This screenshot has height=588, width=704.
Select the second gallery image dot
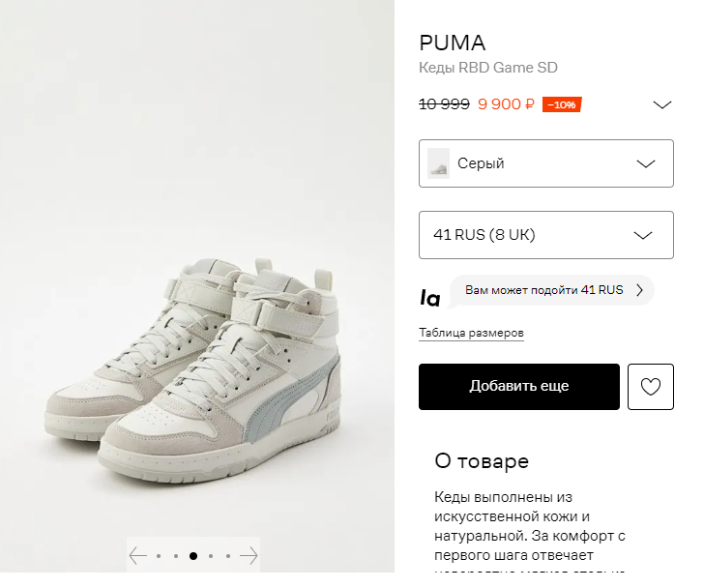click(176, 556)
